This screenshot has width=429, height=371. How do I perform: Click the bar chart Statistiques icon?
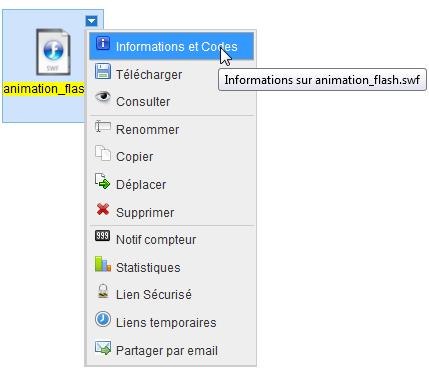point(103,264)
